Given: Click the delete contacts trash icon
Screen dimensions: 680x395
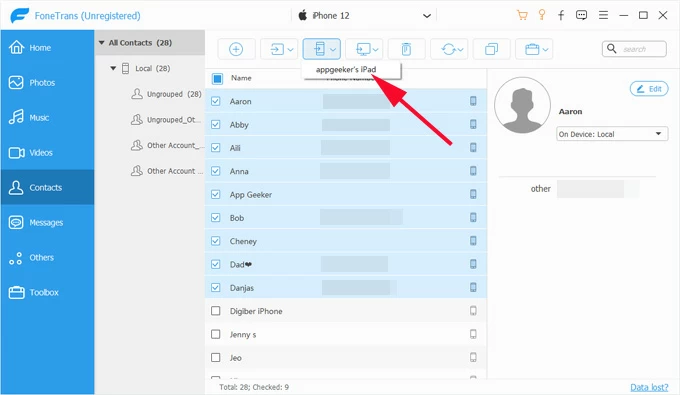Looking at the screenshot, I should click(406, 49).
